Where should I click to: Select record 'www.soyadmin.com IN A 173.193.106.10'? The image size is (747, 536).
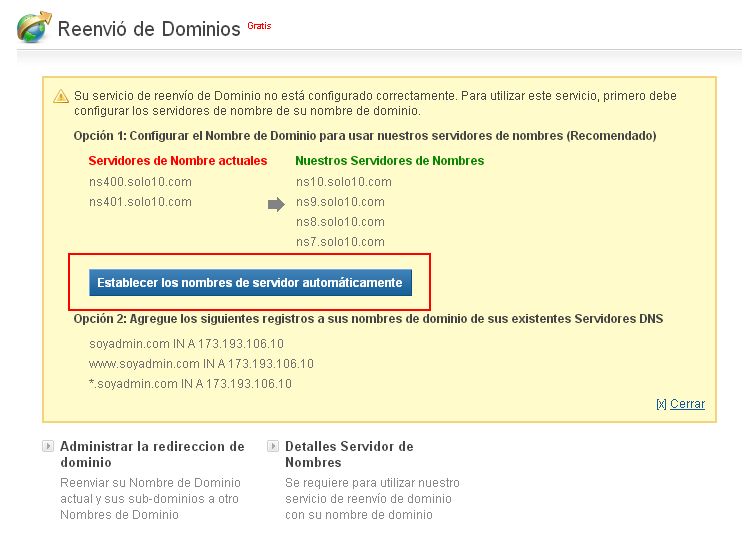click(x=201, y=364)
